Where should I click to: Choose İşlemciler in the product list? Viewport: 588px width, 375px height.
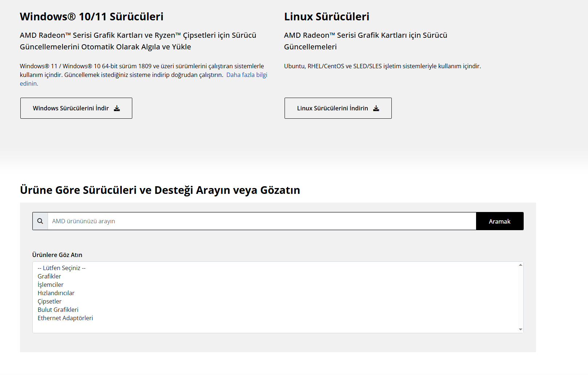51,285
